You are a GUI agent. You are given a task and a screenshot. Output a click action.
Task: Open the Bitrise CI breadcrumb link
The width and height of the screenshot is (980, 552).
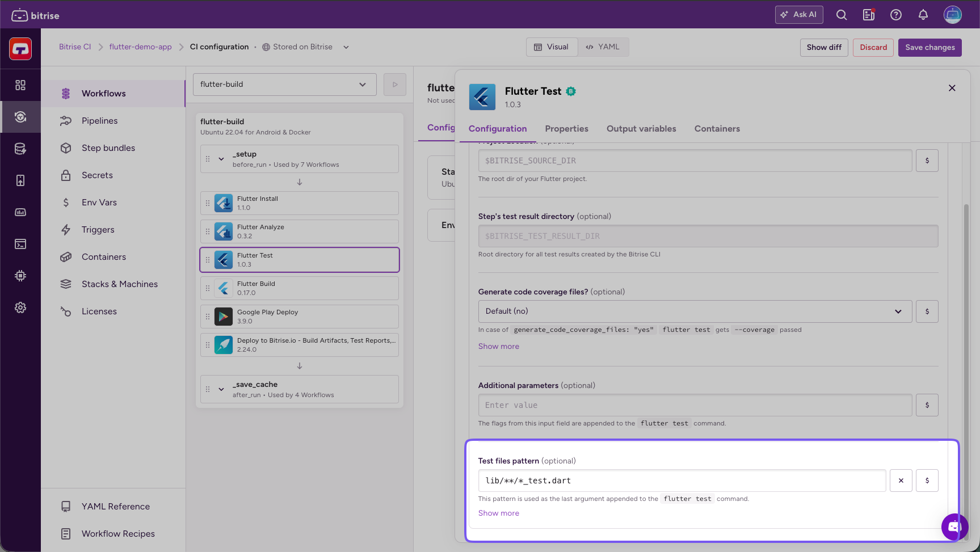click(75, 47)
